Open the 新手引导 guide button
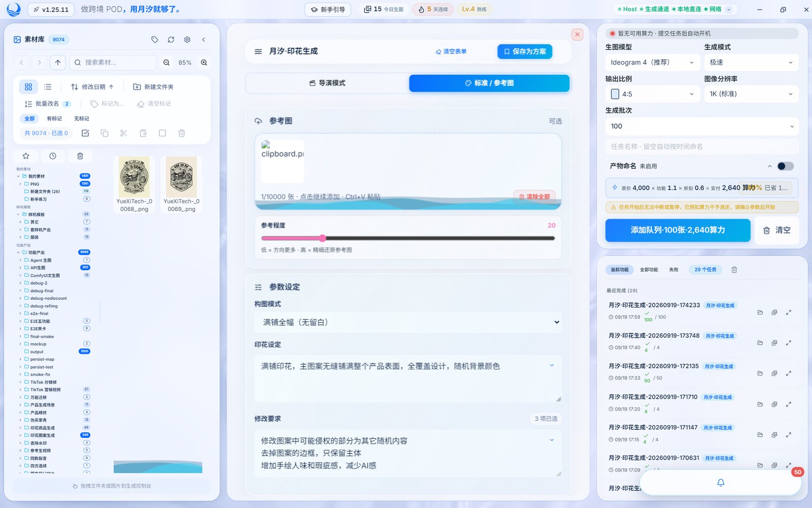This screenshot has width=812, height=508. click(x=328, y=9)
